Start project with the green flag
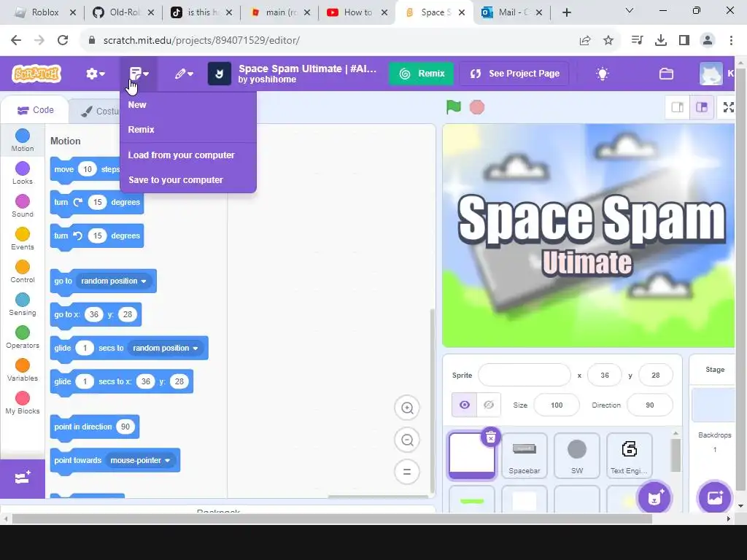This screenshot has width=747, height=560. pos(454,107)
